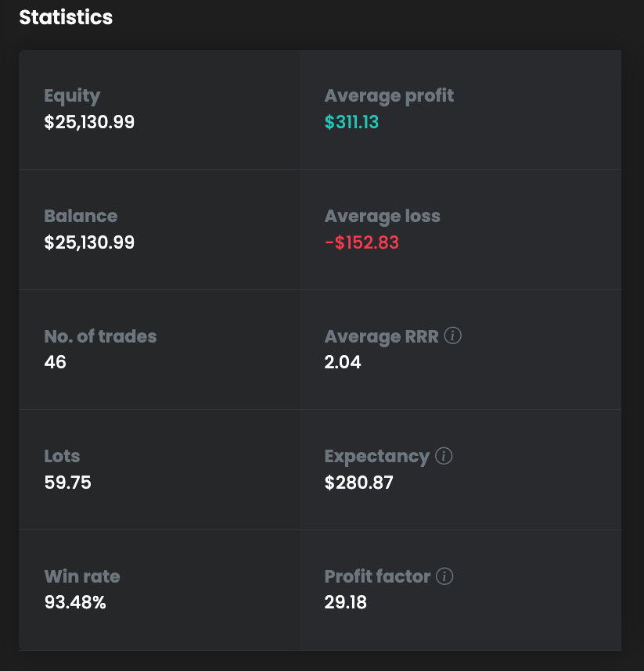Click the Profit factor info icon

tap(444, 576)
